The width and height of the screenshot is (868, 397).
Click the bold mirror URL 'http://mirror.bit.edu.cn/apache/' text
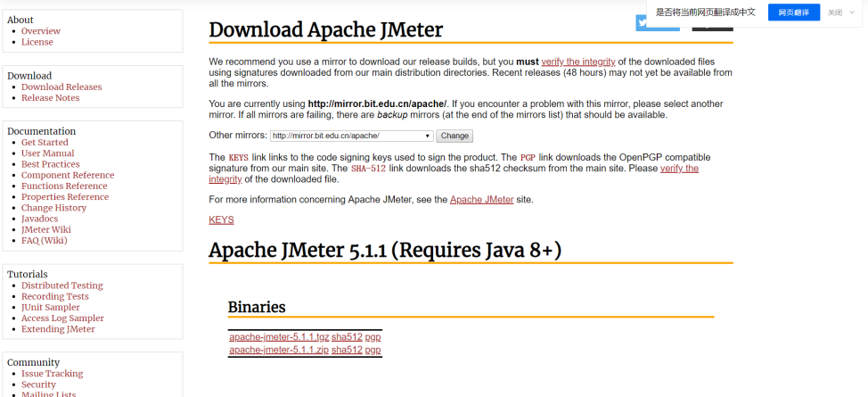tap(377, 103)
